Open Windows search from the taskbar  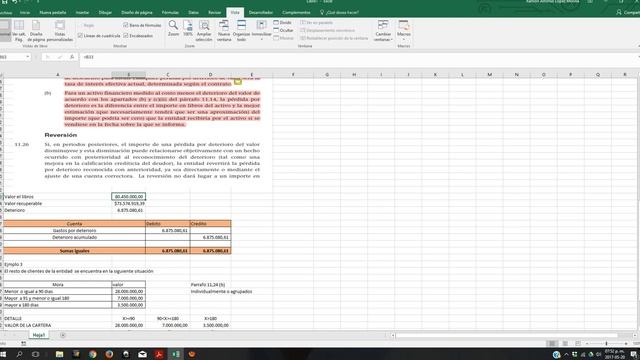(x=19, y=354)
